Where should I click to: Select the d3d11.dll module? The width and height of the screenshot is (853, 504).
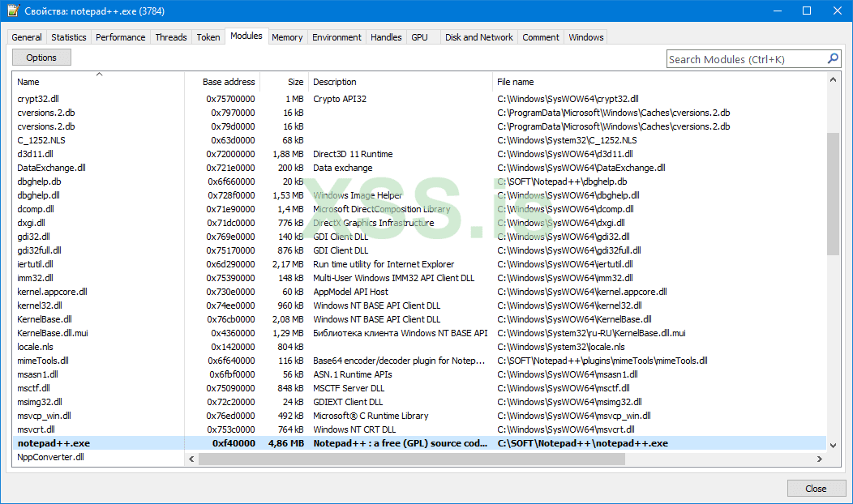(x=419, y=154)
